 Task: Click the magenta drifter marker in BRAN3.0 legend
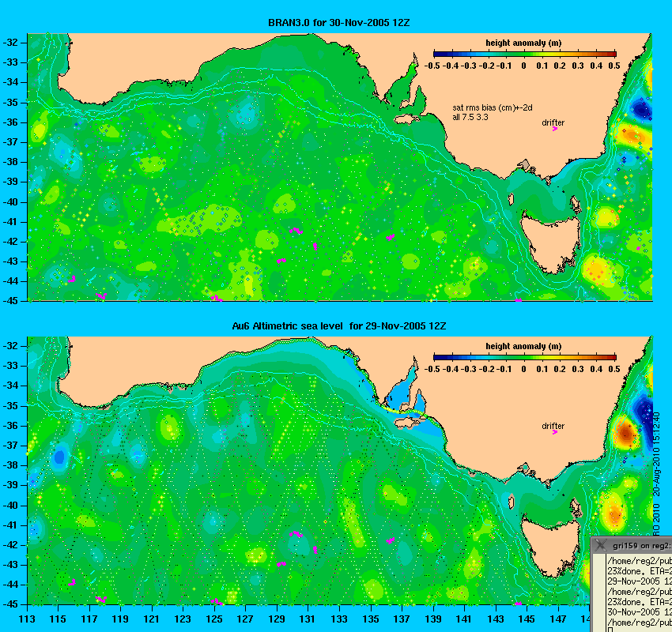(554, 129)
